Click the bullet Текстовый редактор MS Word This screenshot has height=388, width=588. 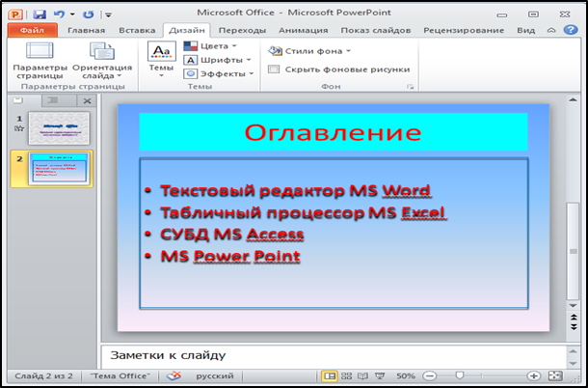(296, 191)
